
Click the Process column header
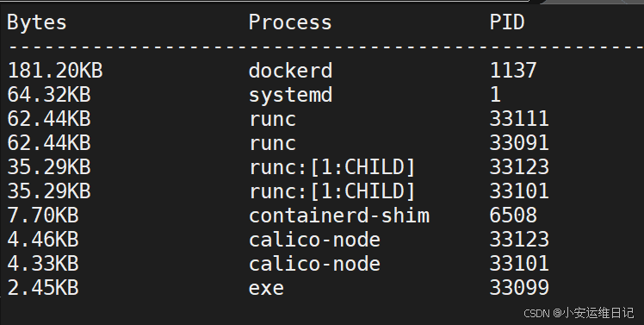(290, 22)
